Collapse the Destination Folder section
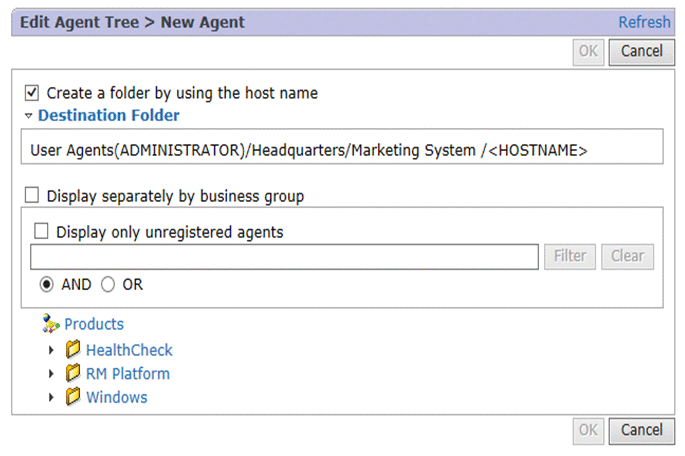The height and width of the screenshot is (456, 685). [29, 116]
